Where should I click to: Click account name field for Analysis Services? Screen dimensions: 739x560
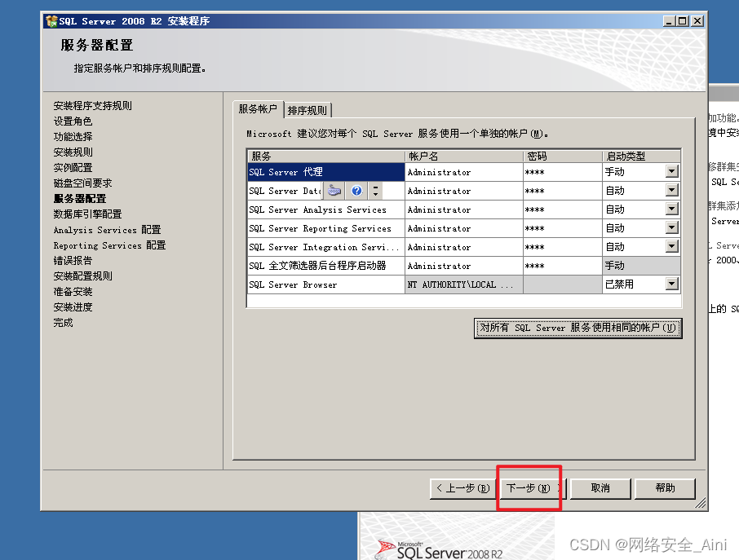click(x=464, y=209)
